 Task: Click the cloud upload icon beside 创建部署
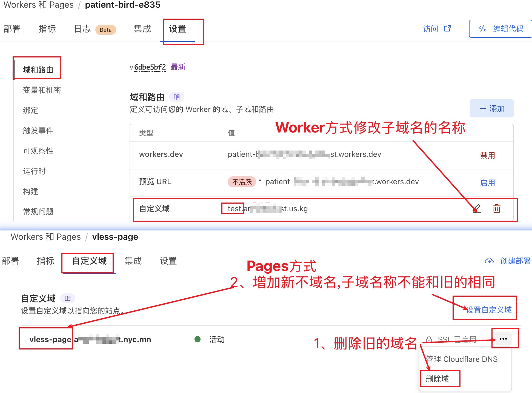click(x=489, y=261)
